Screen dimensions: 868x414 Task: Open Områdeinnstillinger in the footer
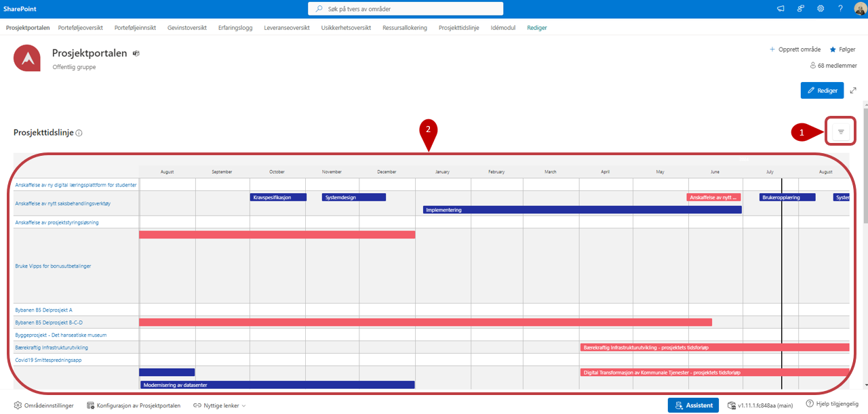tap(44, 405)
